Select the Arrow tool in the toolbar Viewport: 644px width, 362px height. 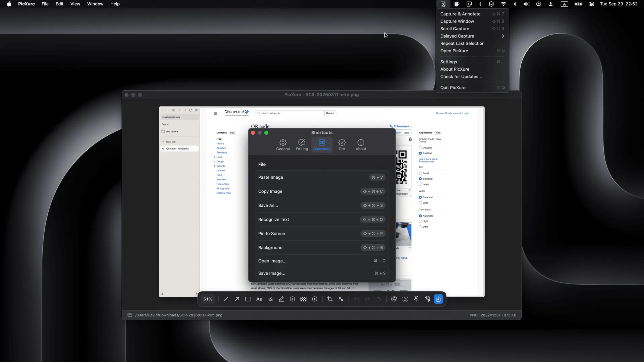(x=237, y=299)
